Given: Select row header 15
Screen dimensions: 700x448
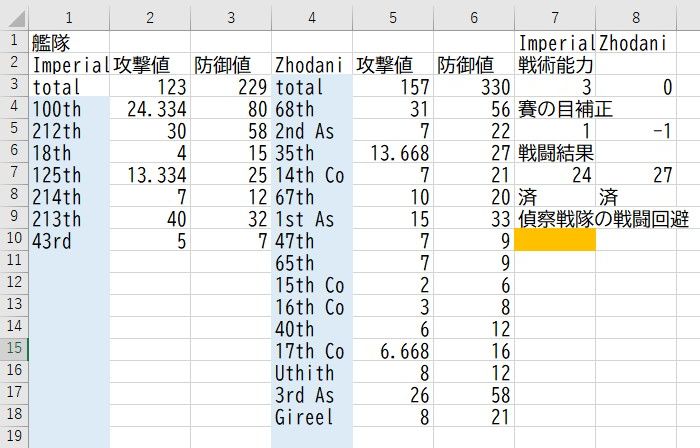Looking at the screenshot, I should pyautogui.click(x=14, y=348).
